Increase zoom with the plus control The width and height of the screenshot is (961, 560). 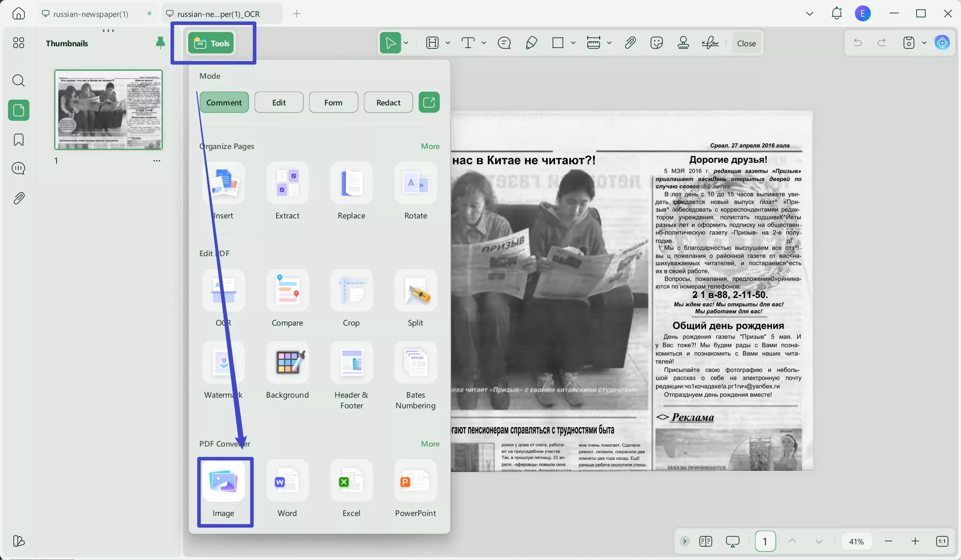[916, 541]
